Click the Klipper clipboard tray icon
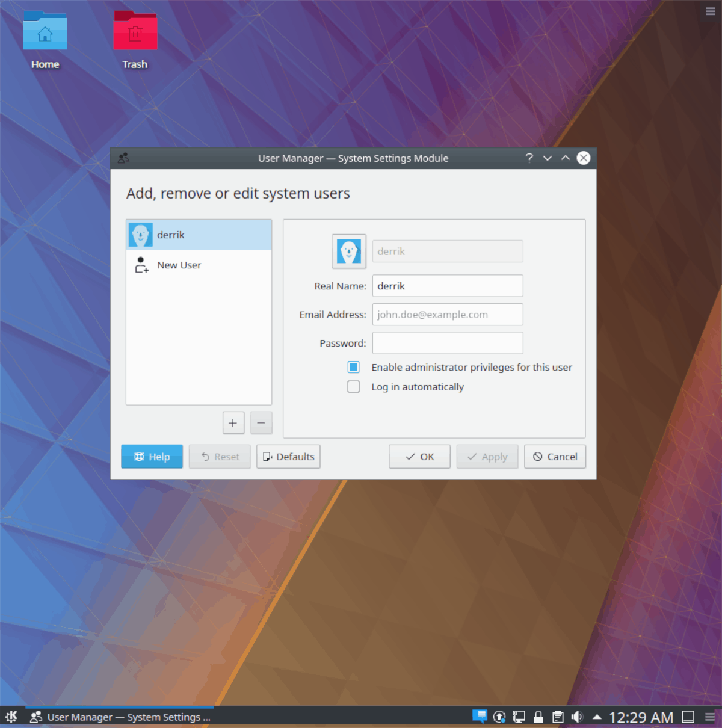 558,717
